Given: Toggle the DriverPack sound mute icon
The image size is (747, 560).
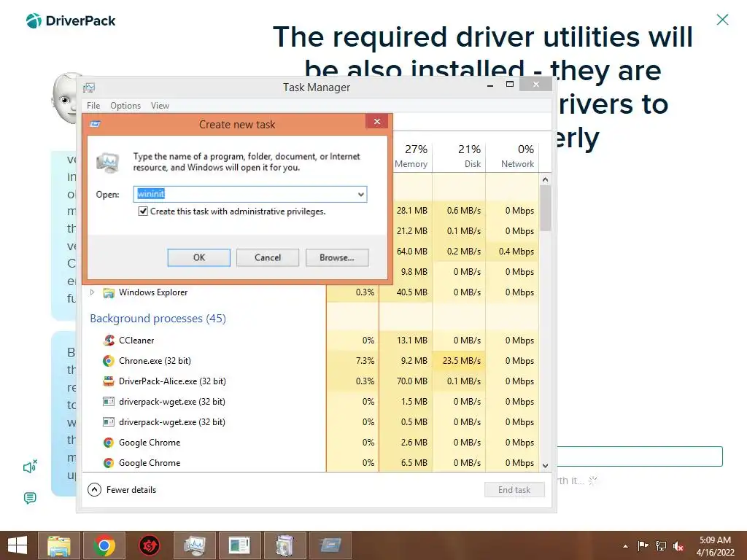Looking at the screenshot, I should coord(30,467).
